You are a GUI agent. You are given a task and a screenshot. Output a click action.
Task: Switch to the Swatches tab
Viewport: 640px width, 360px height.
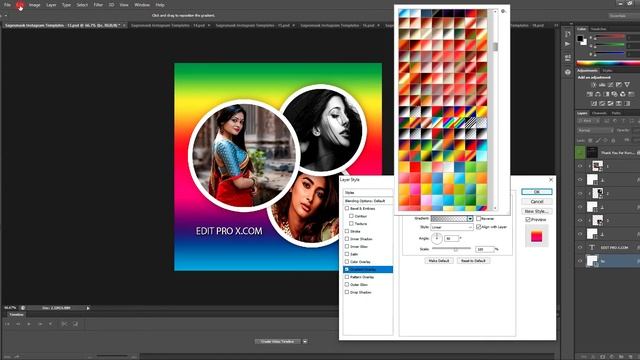pyautogui.click(x=598, y=29)
